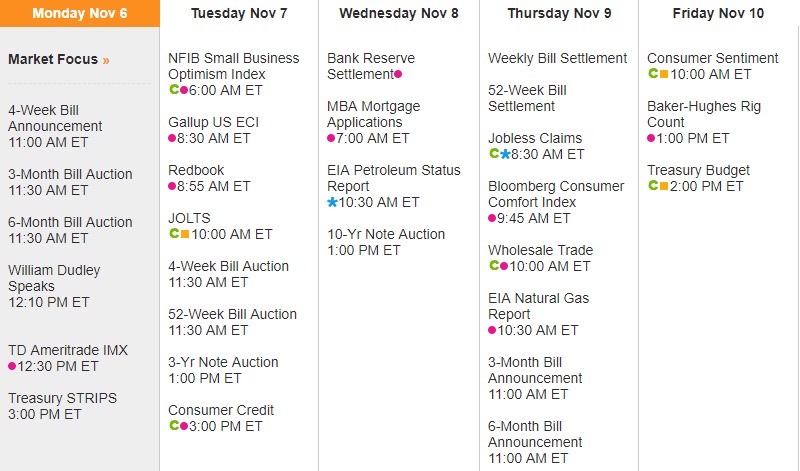Open the Consumer Credit event
The height and width of the screenshot is (471, 800).
click(x=221, y=410)
